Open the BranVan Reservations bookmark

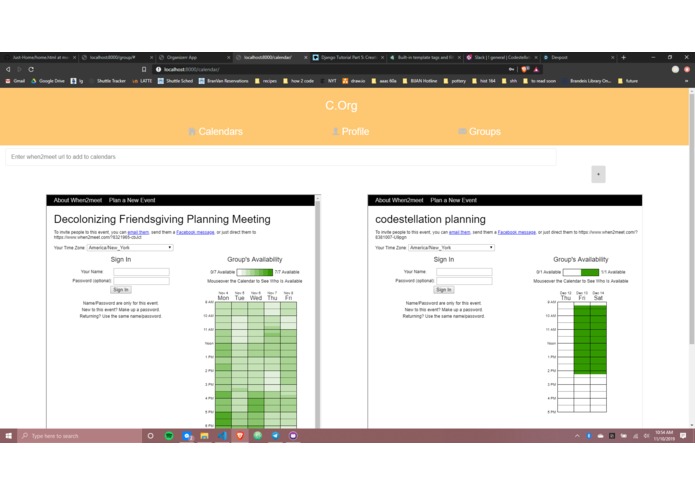tap(224, 81)
